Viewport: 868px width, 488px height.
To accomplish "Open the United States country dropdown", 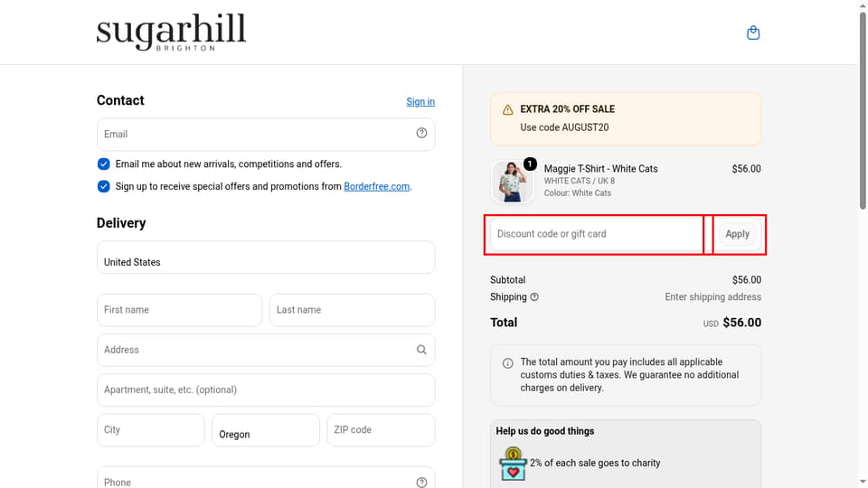I will coord(266,258).
